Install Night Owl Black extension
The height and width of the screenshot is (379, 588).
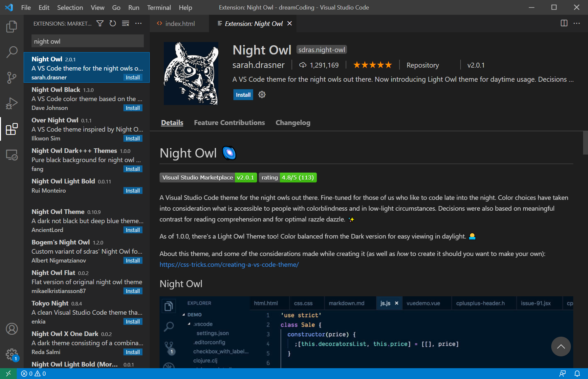(133, 108)
